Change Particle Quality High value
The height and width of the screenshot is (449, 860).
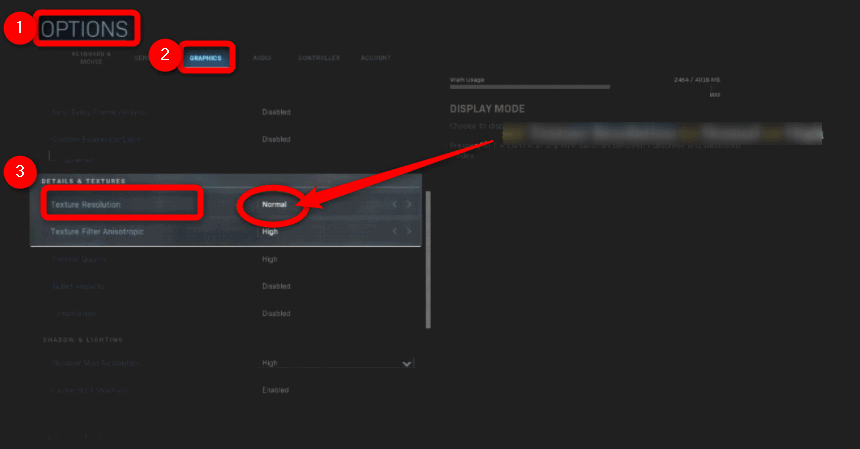(x=270, y=259)
